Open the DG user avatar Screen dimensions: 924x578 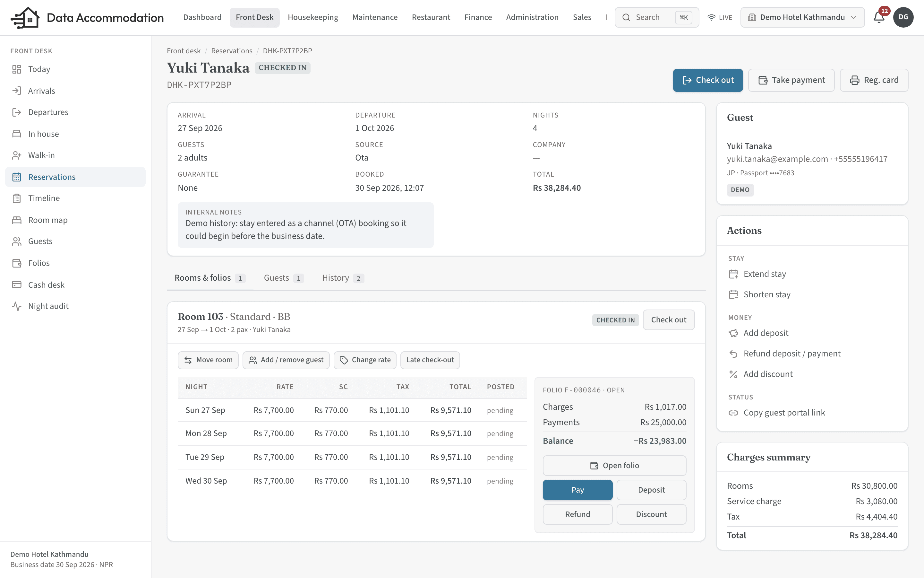(x=903, y=17)
